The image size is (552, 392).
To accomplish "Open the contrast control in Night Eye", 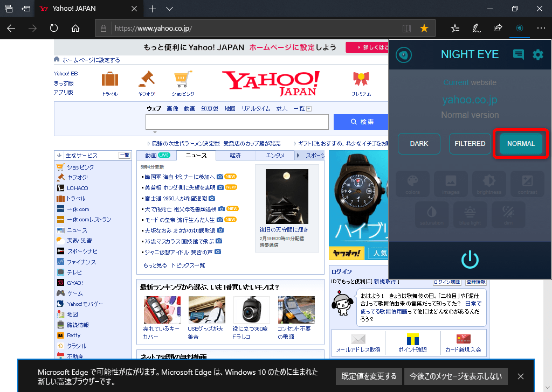I will (527, 184).
